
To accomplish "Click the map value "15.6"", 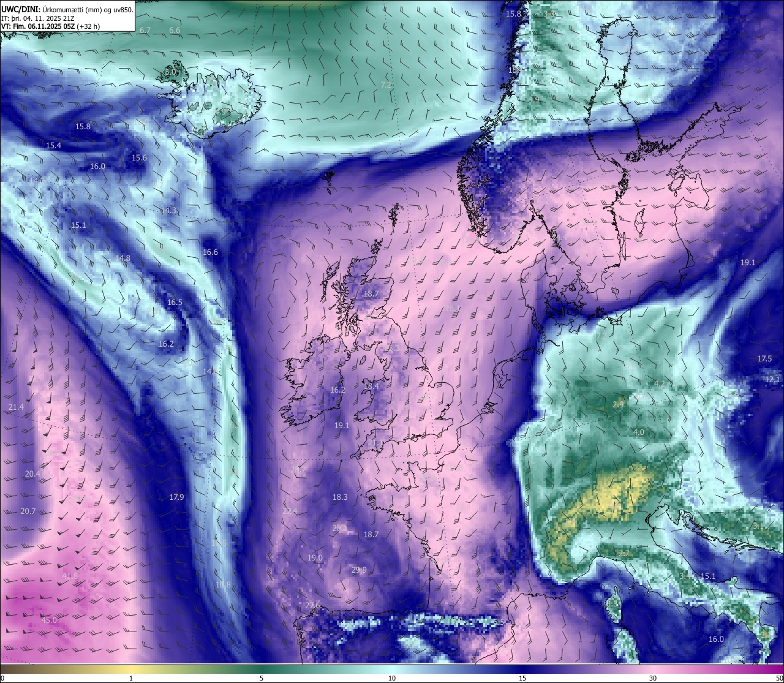I will point(140,157).
